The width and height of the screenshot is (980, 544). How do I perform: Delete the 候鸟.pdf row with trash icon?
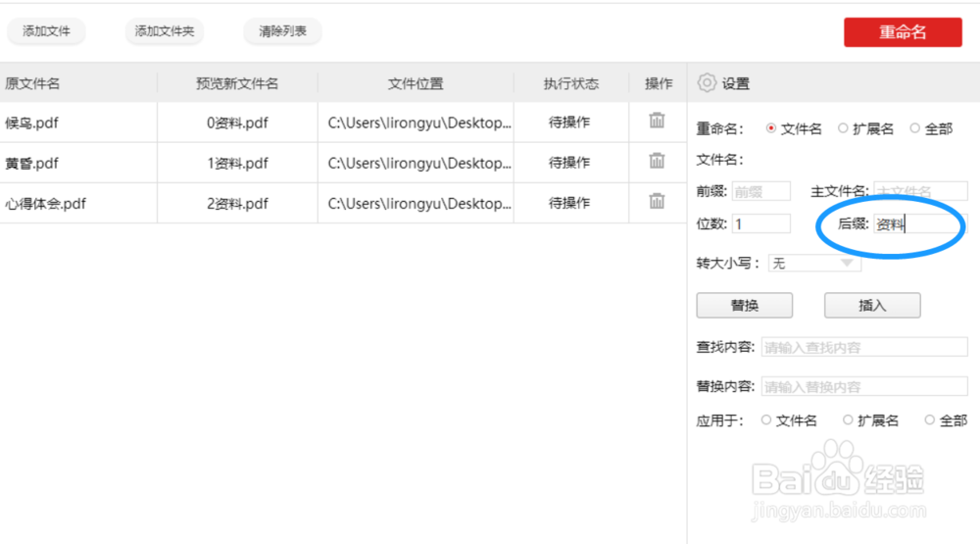coord(657,120)
